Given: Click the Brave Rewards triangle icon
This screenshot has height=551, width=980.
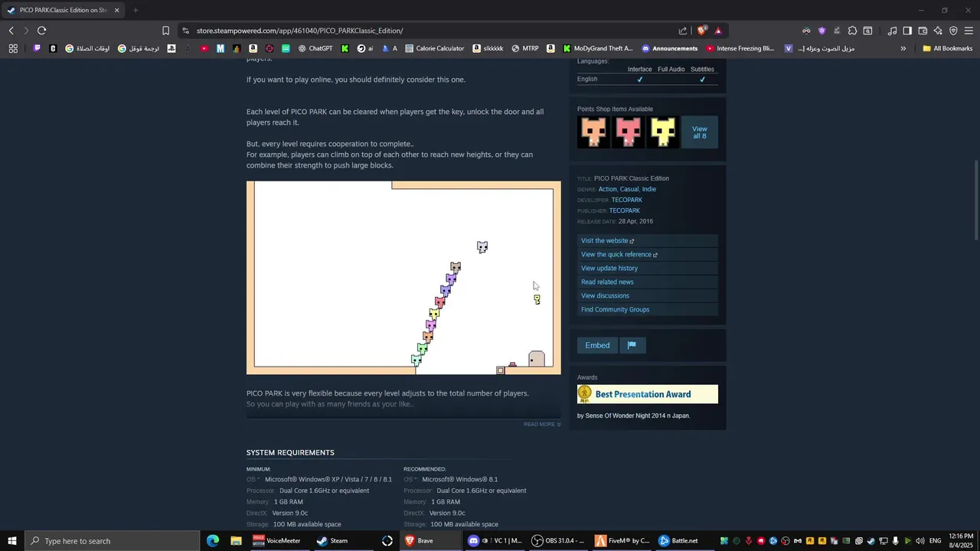Looking at the screenshot, I should (718, 31).
